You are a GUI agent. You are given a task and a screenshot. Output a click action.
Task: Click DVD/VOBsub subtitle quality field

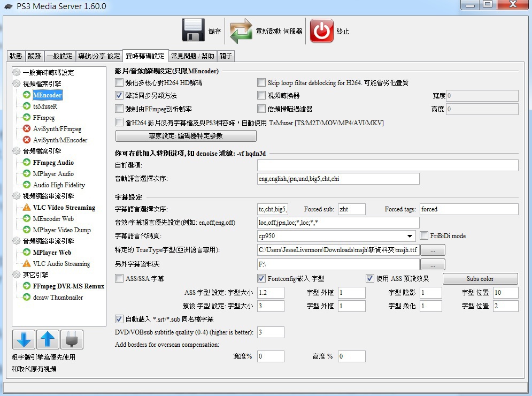pyautogui.click(x=271, y=332)
